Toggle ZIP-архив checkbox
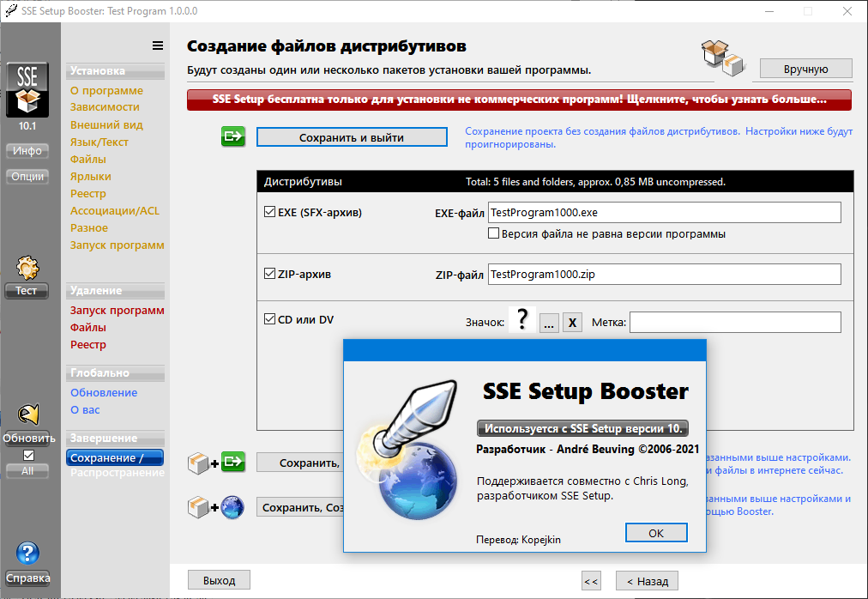 269,273
